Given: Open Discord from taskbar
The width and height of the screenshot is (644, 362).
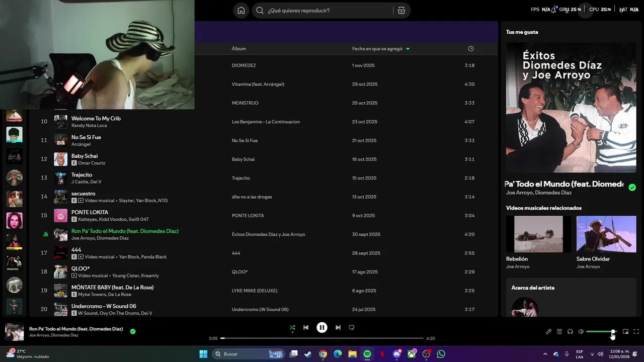Looking at the screenshot, I should coord(397,354).
